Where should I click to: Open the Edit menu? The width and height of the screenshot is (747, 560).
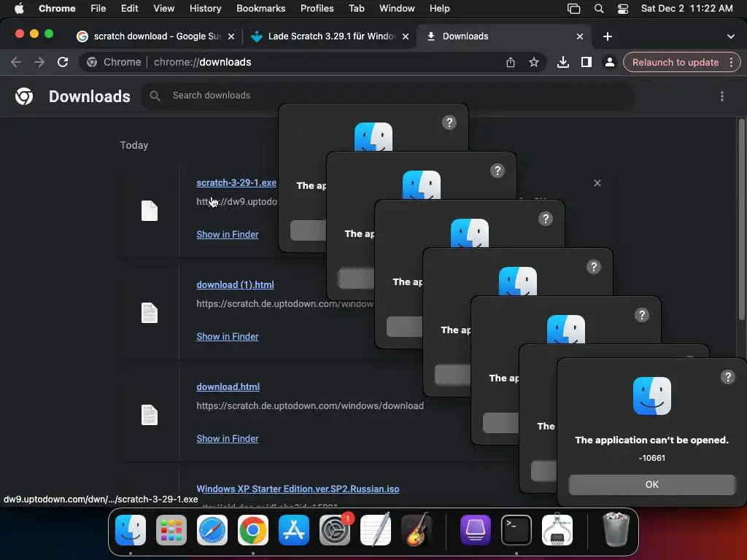coord(130,9)
